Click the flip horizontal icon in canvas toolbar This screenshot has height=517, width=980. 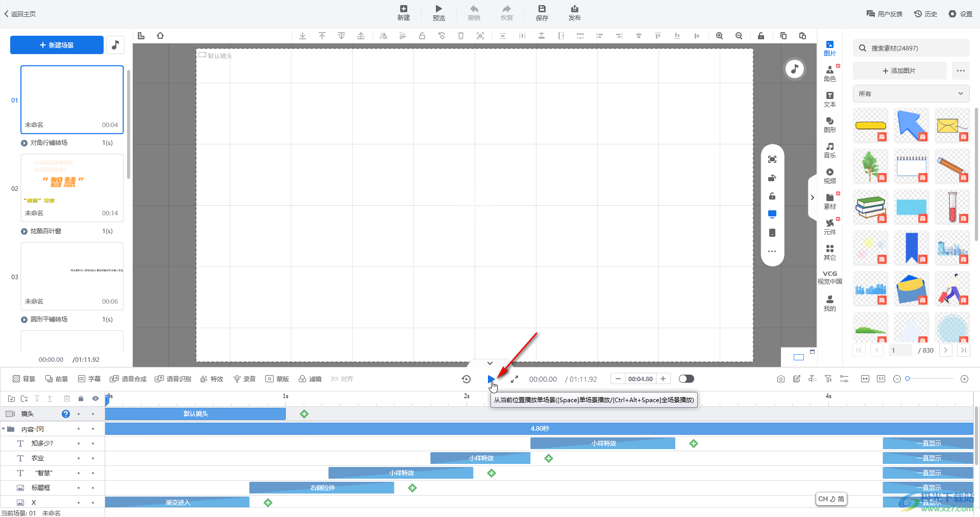click(383, 36)
